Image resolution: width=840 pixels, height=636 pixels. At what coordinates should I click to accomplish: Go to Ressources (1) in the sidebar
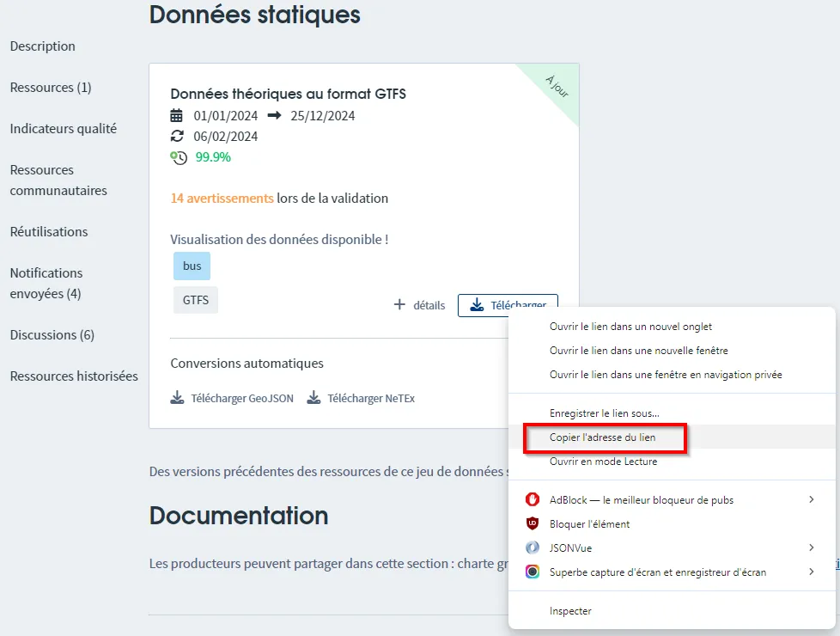pos(51,88)
